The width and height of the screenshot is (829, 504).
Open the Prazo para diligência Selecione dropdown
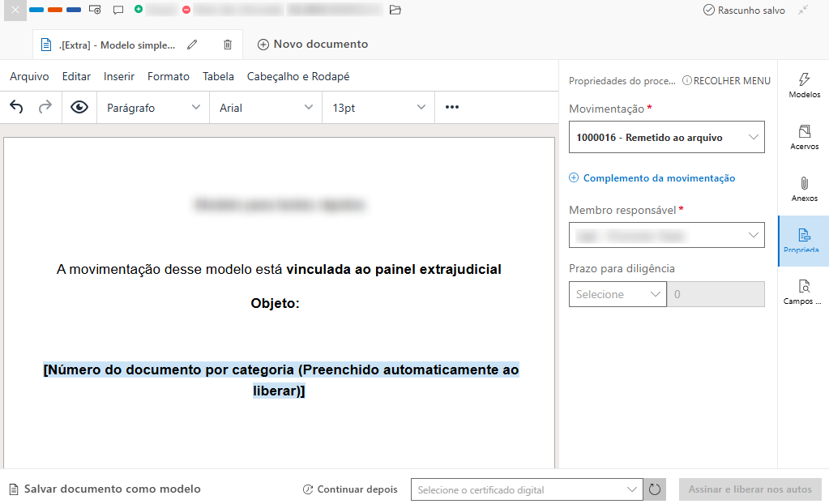[x=617, y=293]
